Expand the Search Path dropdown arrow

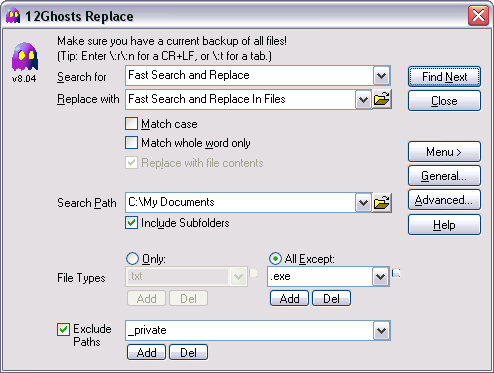363,202
